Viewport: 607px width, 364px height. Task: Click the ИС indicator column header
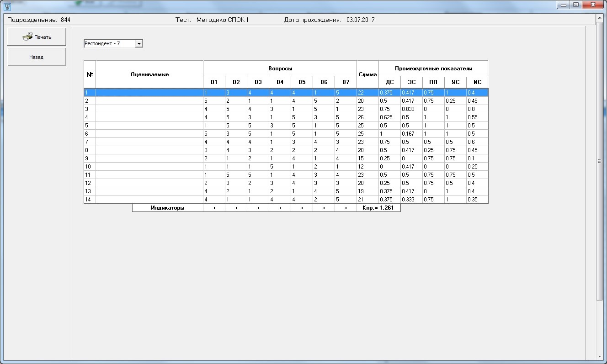point(477,82)
